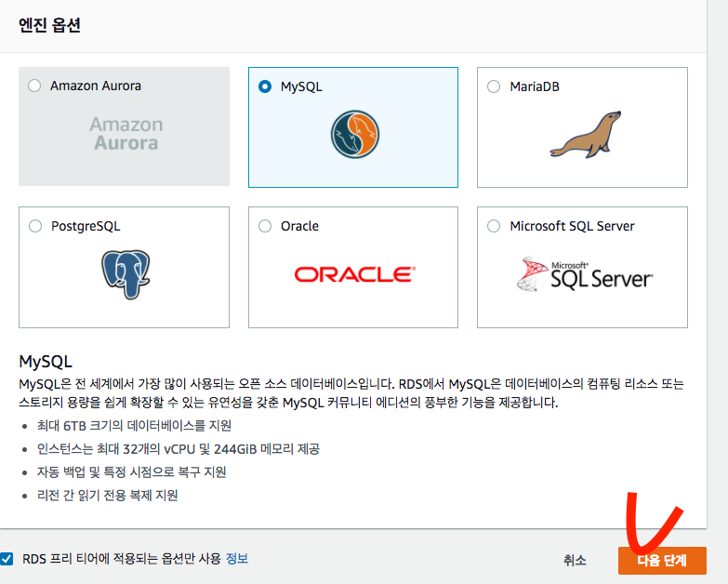728x584 pixels.
Task: Click the 'PostgreSQL' card label
Action: coord(86,226)
